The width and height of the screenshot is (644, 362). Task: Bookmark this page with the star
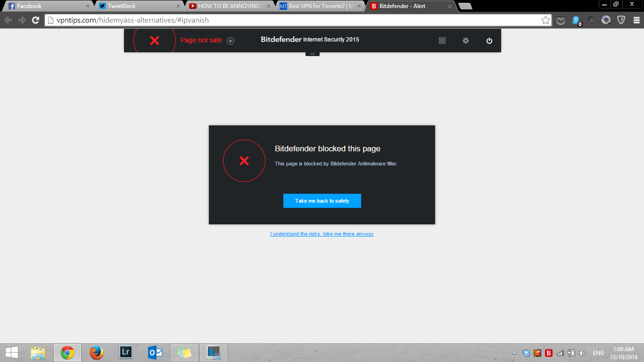[545, 20]
